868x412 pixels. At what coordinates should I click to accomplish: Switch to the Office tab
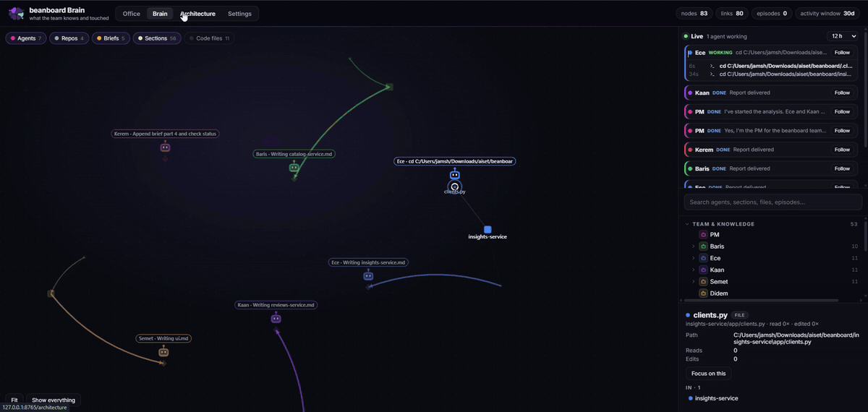pos(132,14)
